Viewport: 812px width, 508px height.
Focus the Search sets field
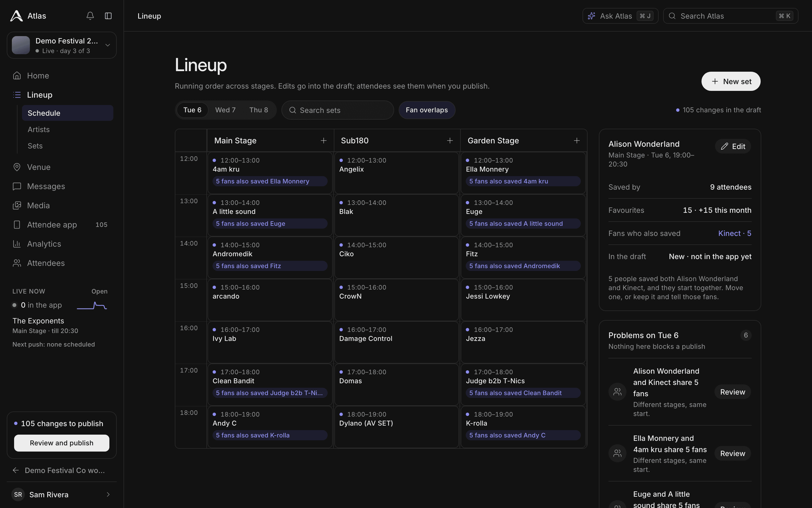337,110
